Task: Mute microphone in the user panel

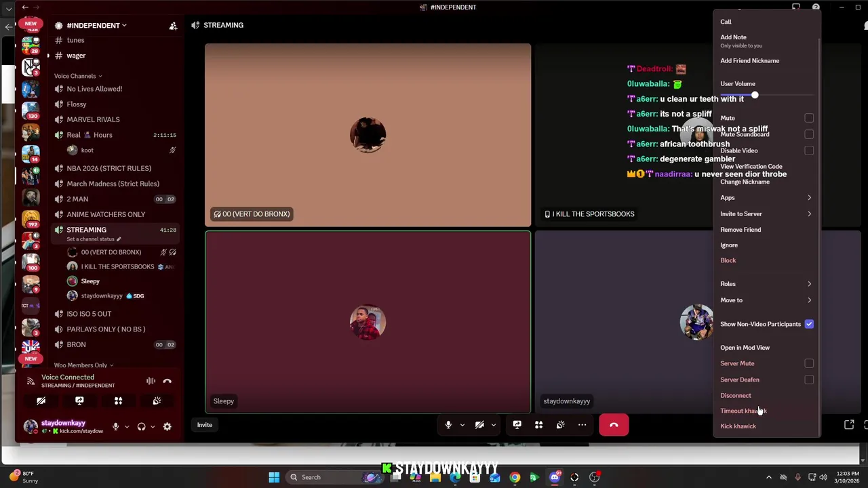Action: (115, 426)
